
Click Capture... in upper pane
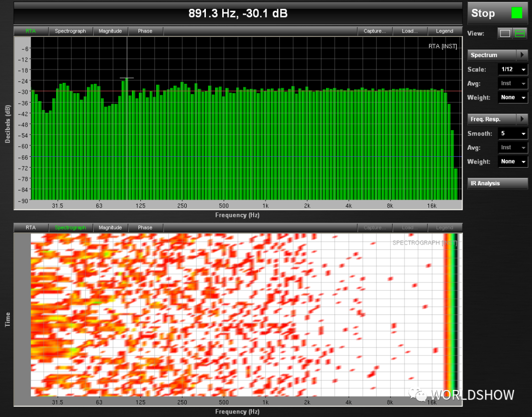tap(374, 31)
